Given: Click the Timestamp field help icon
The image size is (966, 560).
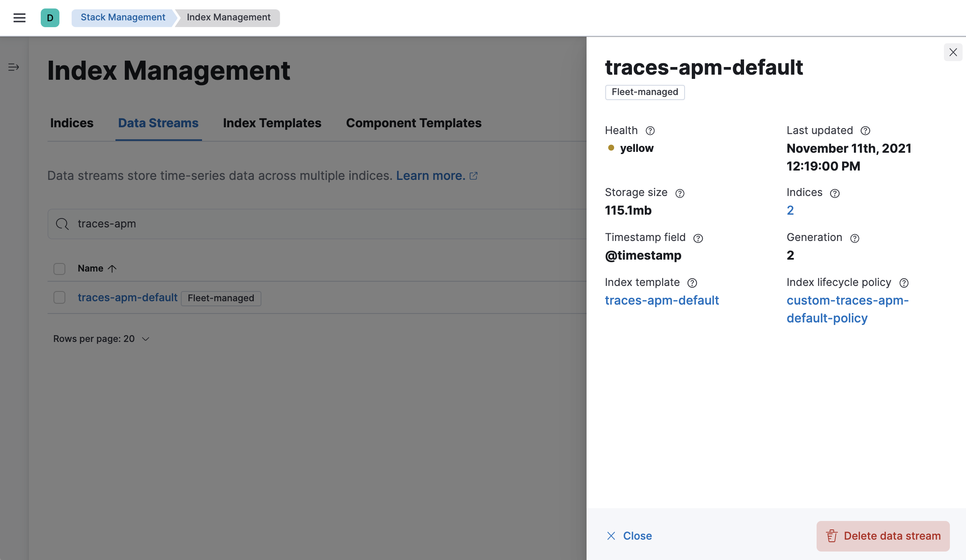Looking at the screenshot, I should coord(699,238).
